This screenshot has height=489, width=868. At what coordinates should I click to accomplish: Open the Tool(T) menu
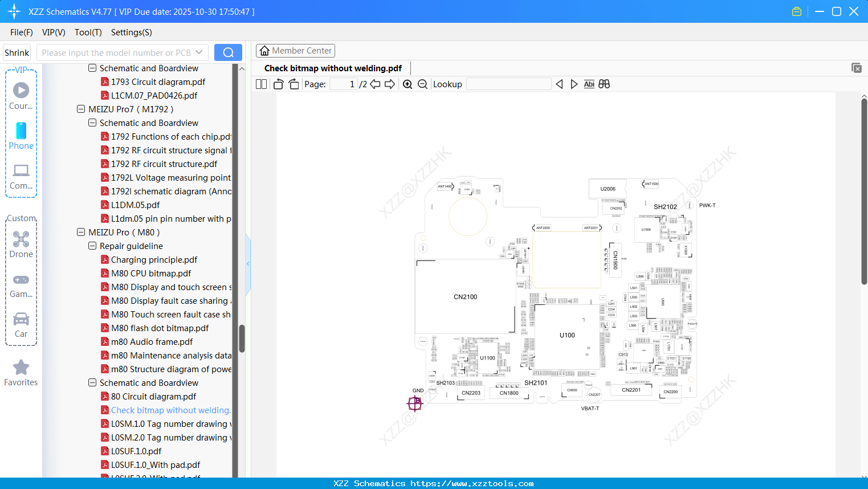[88, 32]
